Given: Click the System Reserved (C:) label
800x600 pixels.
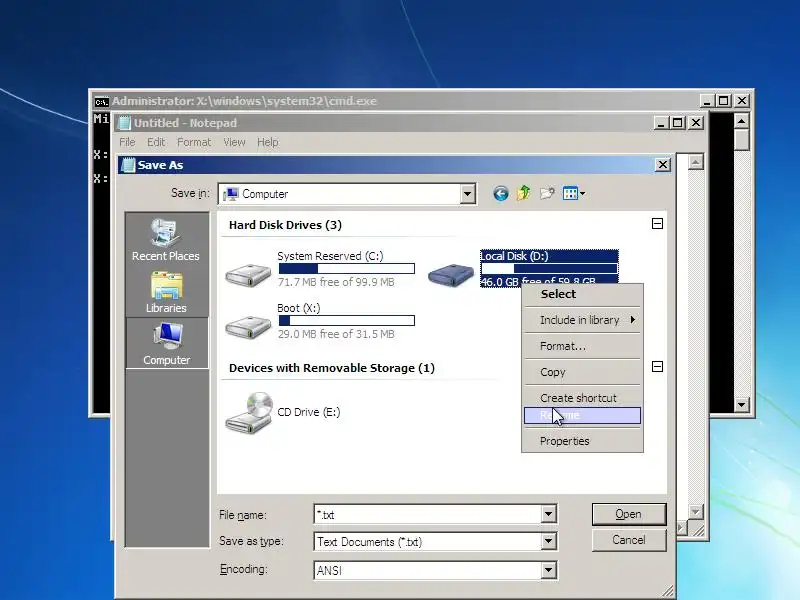Looking at the screenshot, I should coord(330,256).
